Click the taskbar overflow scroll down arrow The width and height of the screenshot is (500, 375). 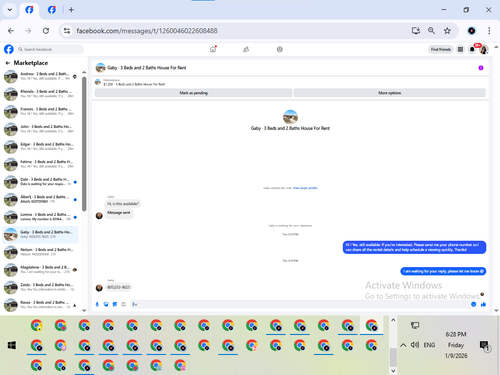point(393,371)
